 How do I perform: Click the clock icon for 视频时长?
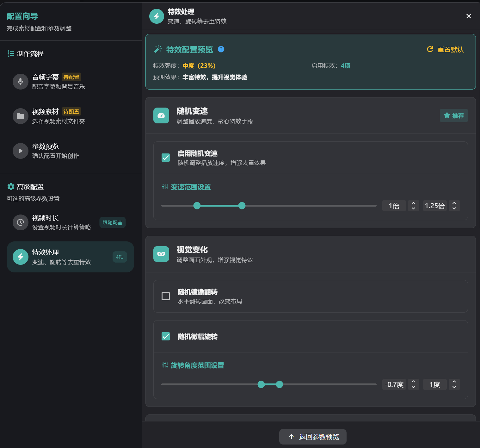21,222
